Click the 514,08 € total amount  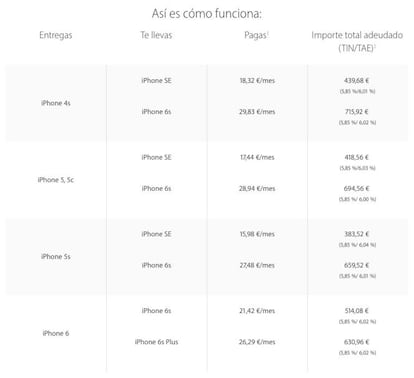pos(357,311)
